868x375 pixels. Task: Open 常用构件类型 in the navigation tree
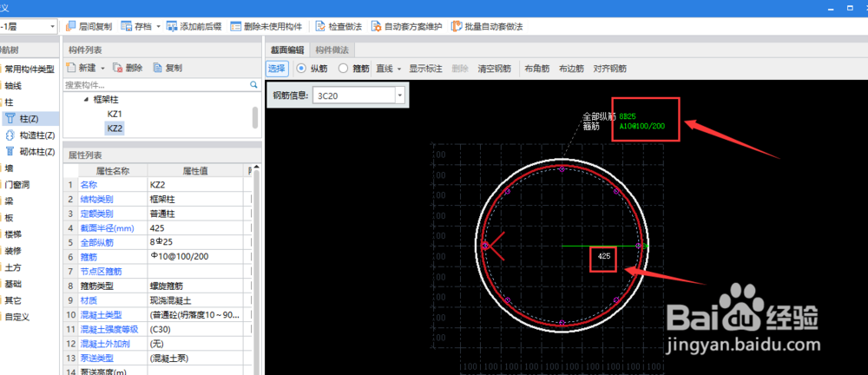tap(29, 69)
